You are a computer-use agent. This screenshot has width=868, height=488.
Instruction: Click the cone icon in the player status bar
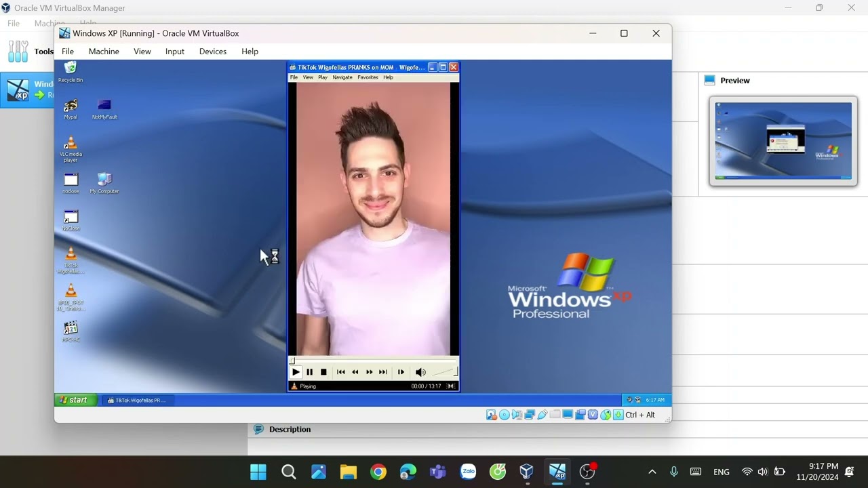click(x=294, y=386)
